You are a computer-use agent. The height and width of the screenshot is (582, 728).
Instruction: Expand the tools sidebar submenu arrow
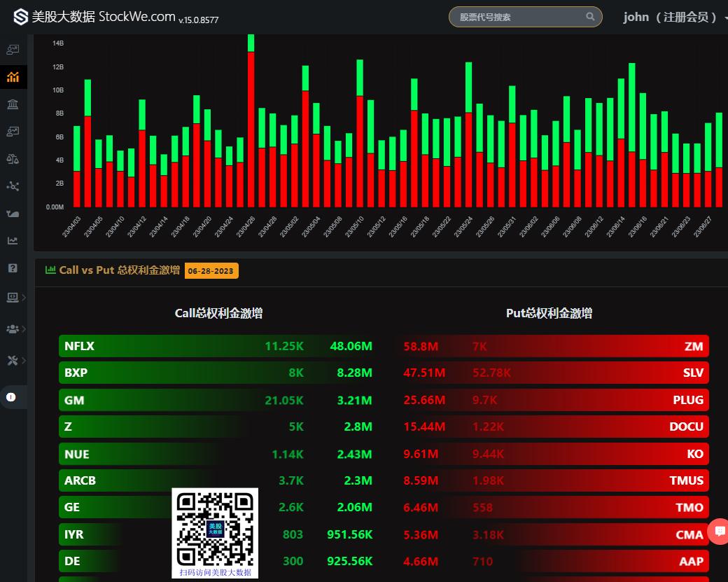coord(24,360)
